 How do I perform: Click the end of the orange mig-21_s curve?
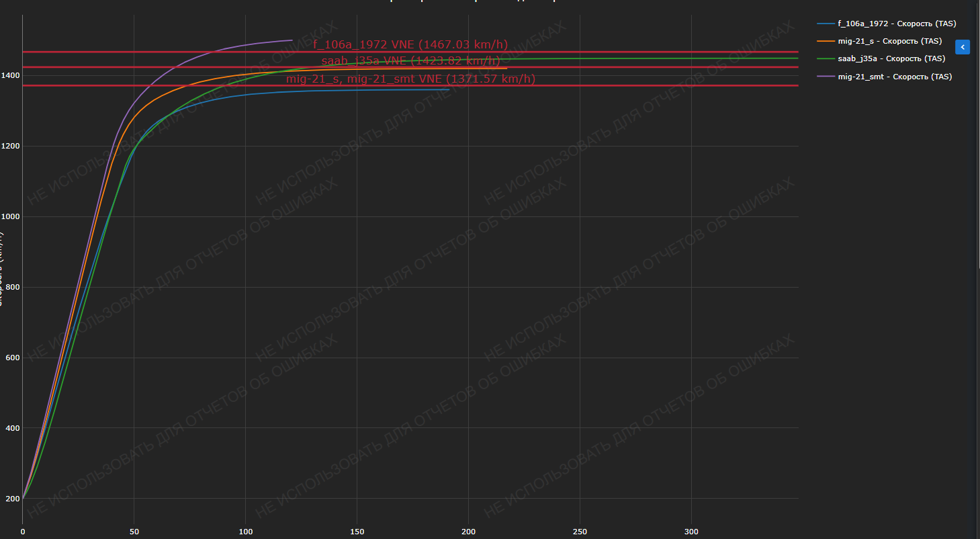click(x=506, y=69)
